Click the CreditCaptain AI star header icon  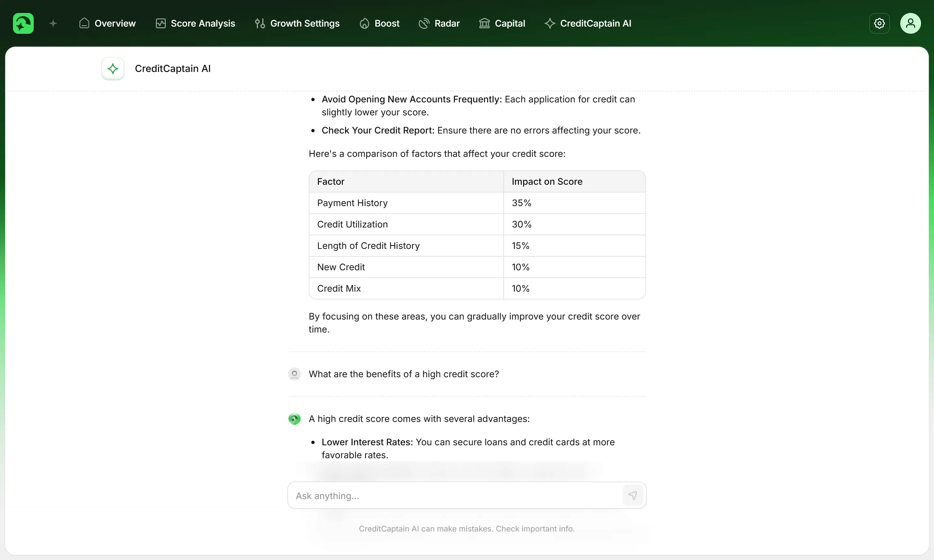click(x=113, y=69)
